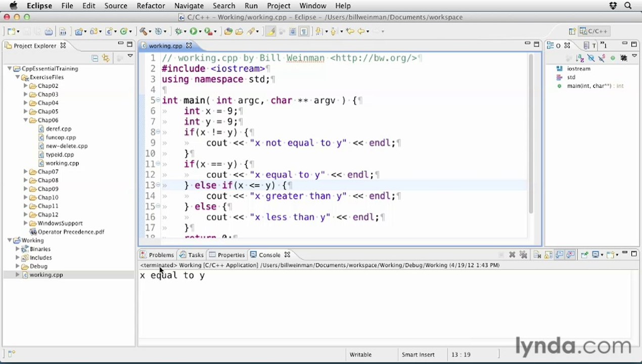
Task: Open Spotlight search in the menu bar
Action: 628,6
